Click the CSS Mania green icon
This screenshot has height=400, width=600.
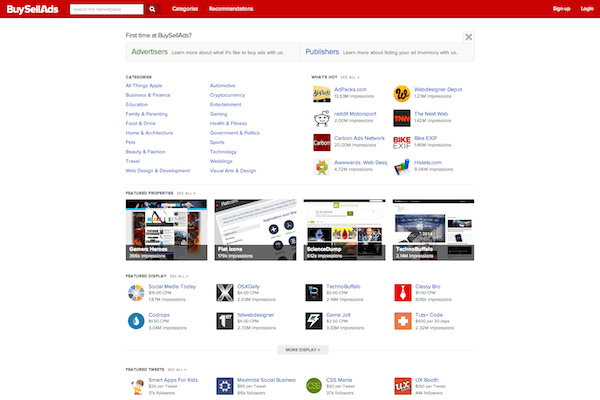click(314, 386)
